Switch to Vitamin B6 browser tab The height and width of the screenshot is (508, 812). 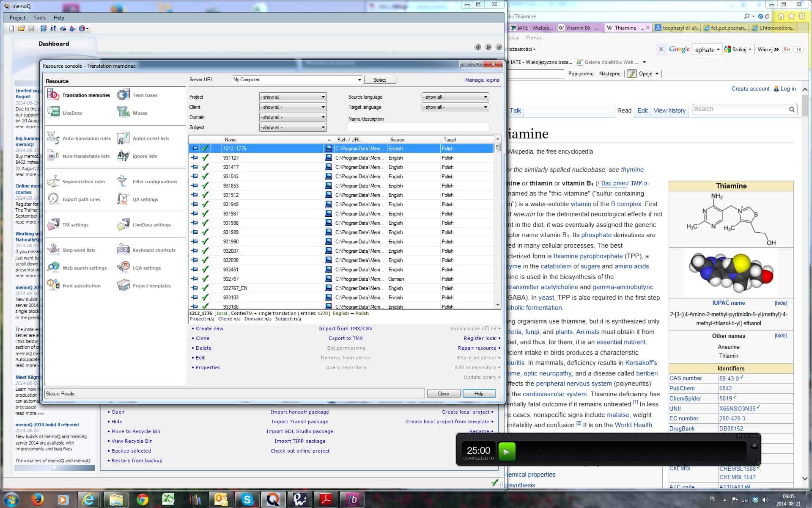[x=578, y=28]
